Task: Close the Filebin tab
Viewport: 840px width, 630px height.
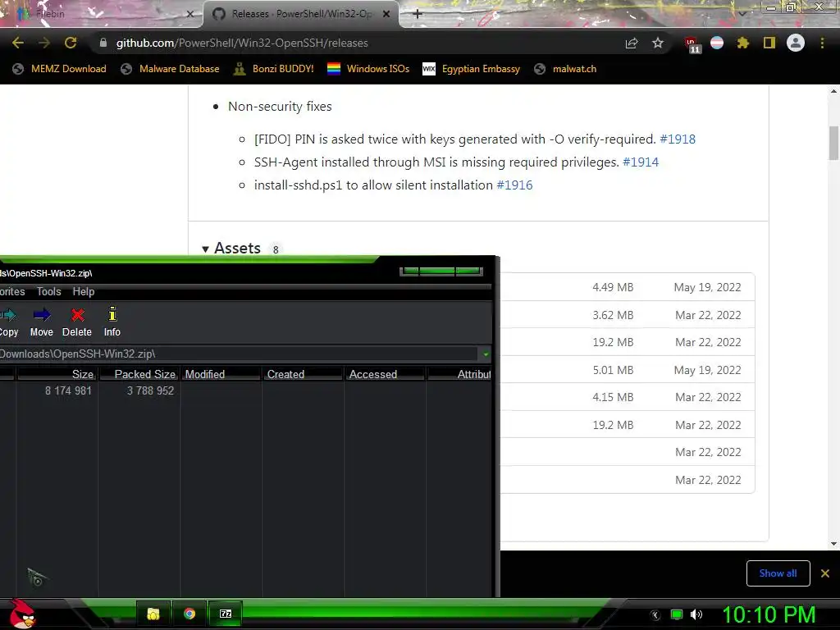Action: coord(189,14)
